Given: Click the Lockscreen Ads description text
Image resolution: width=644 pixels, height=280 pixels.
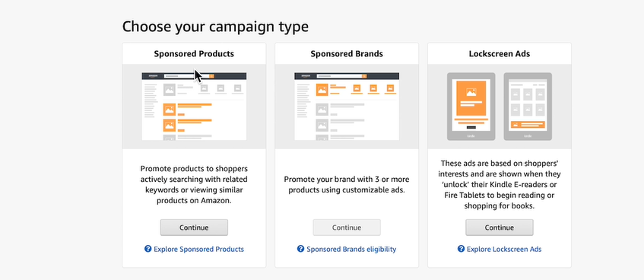Looking at the screenshot, I should [x=500, y=185].
